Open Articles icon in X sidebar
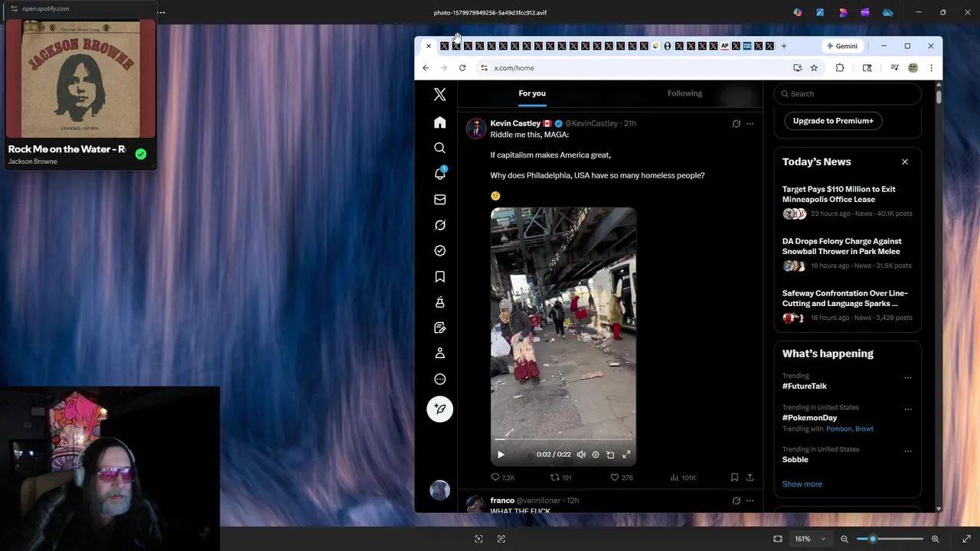This screenshot has width=980, height=551. [439, 328]
